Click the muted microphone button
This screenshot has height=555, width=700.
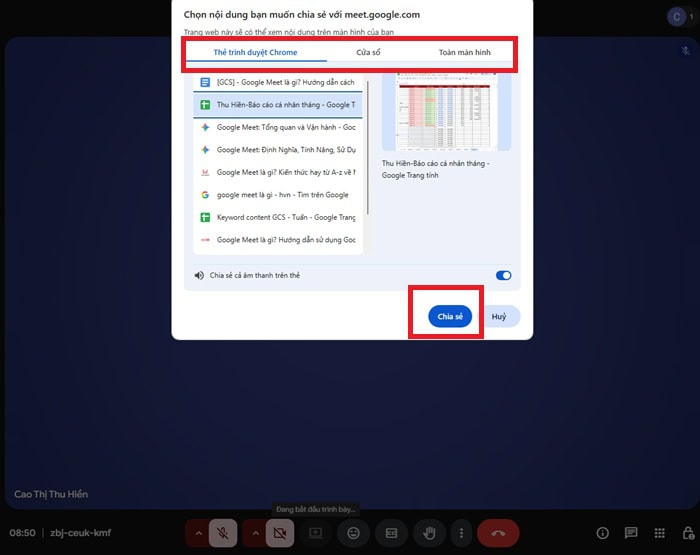(x=224, y=534)
